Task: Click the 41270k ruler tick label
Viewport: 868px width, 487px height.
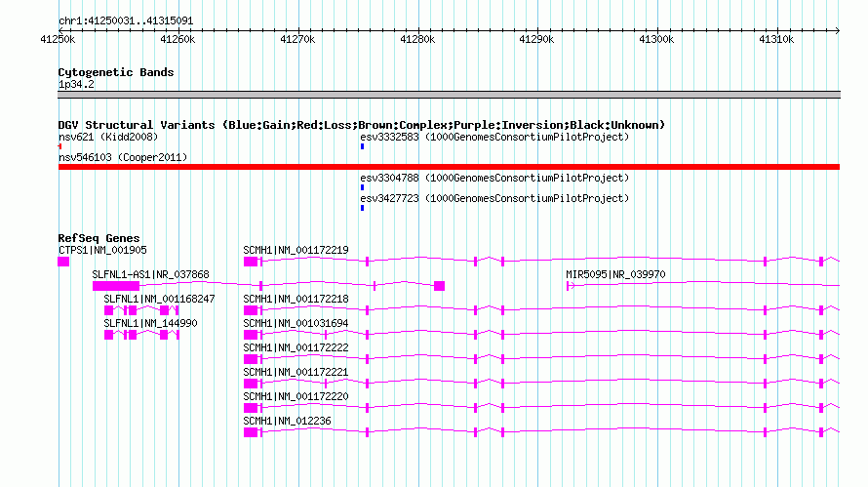Action: tap(297, 39)
